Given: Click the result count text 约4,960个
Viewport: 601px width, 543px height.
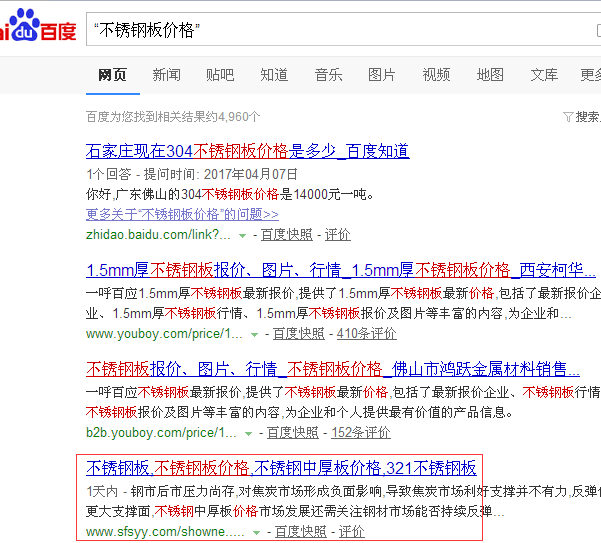Looking at the screenshot, I should click(233, 116).
